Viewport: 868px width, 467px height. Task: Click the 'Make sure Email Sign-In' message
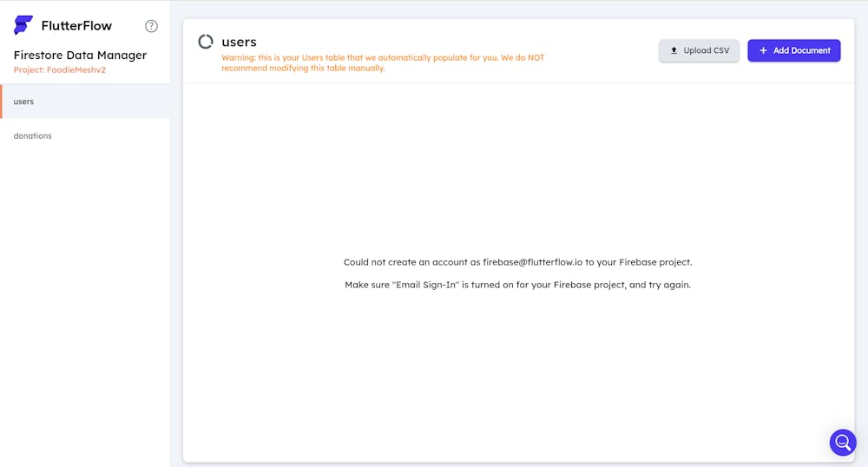[517, 285]
